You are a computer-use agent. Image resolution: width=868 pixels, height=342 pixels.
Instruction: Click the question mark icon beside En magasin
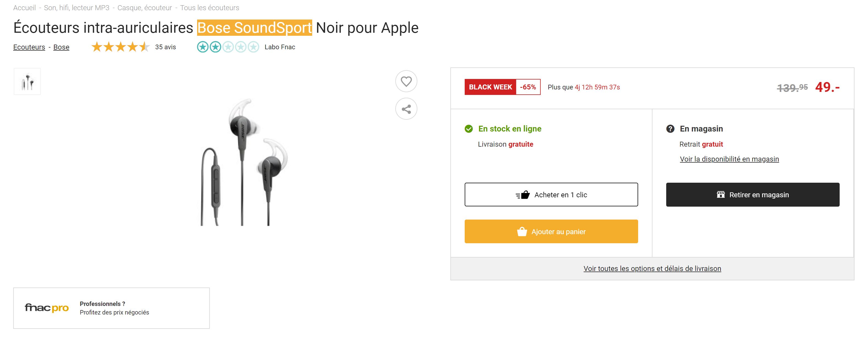pyautogui.click(x=670, y=128)
